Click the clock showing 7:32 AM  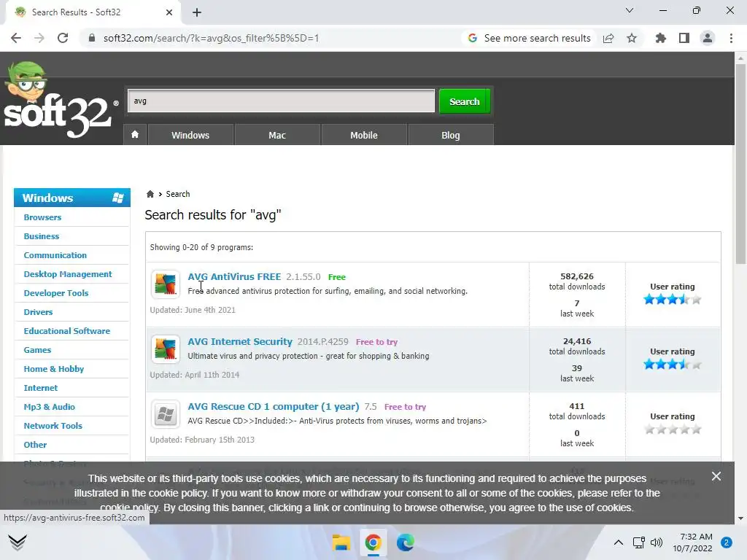point(696,537)
